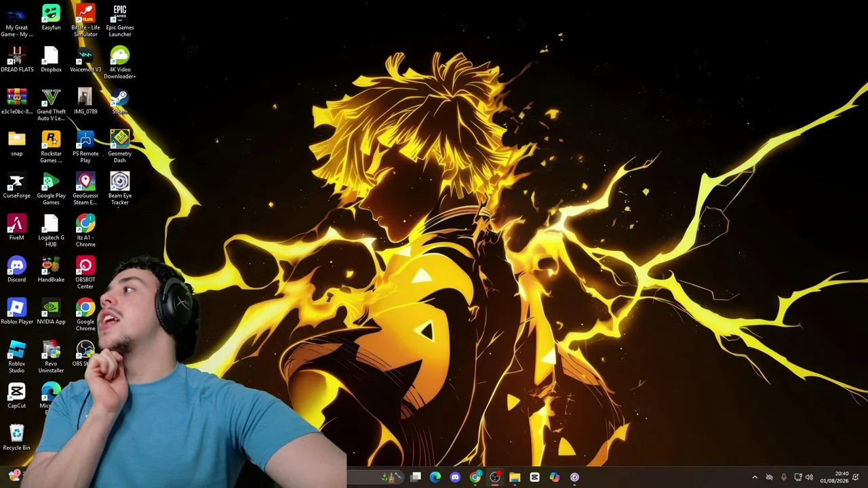Open Beam Eye Tracker taskbar icon

click(574, 477)
